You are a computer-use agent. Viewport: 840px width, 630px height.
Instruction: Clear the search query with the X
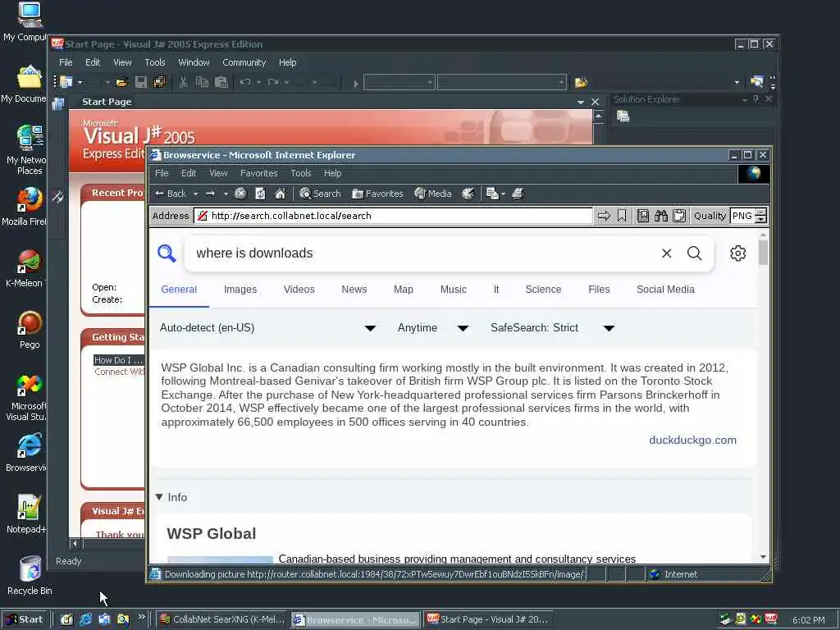click(x=666, y=253)
